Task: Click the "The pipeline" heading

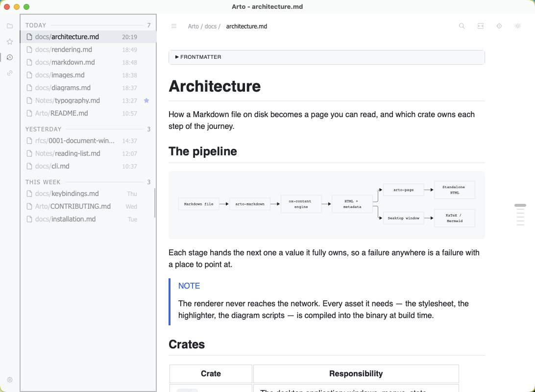Action: (203, 151)
